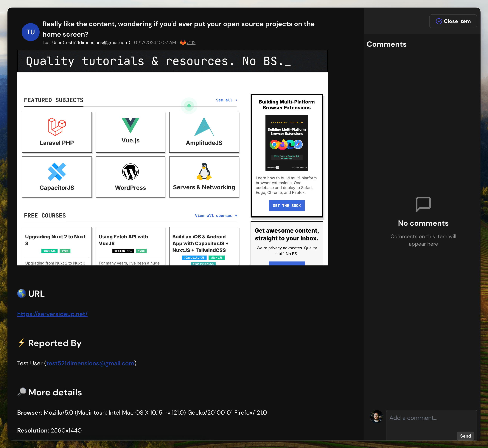Click the Comments panel heading

pos(386,44)
